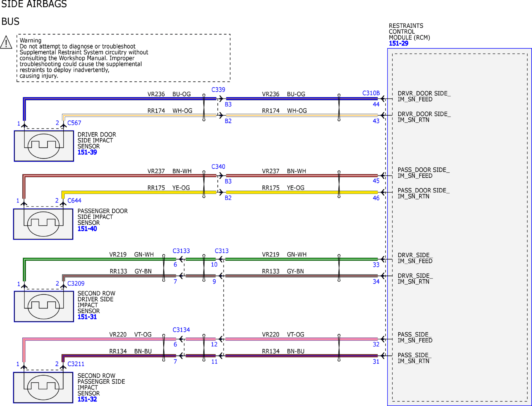532x406 pixels.
Task: Click RCM pin number 45
Action: point(376,181)
